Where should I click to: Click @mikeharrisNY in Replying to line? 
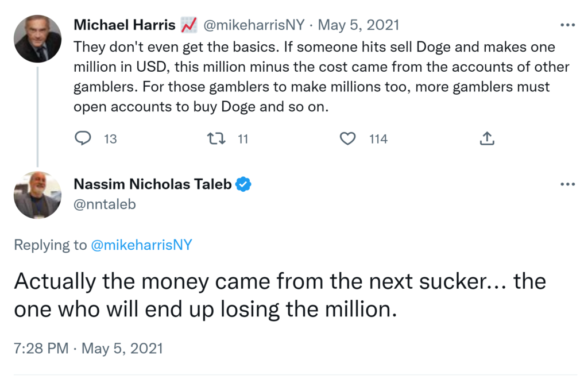(x=141, y=245)
